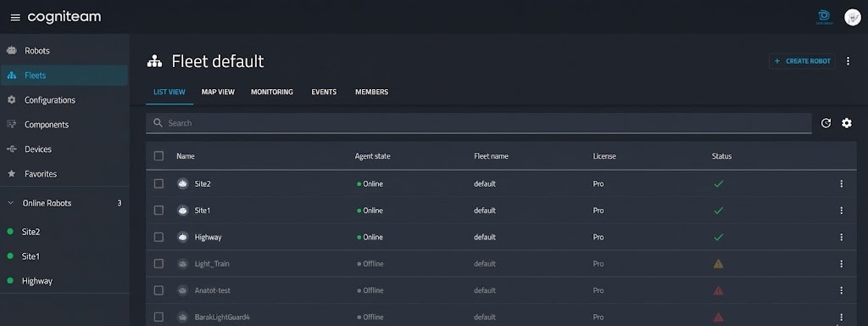
Task: Open the user avatar profile
Action: [853, 17]
